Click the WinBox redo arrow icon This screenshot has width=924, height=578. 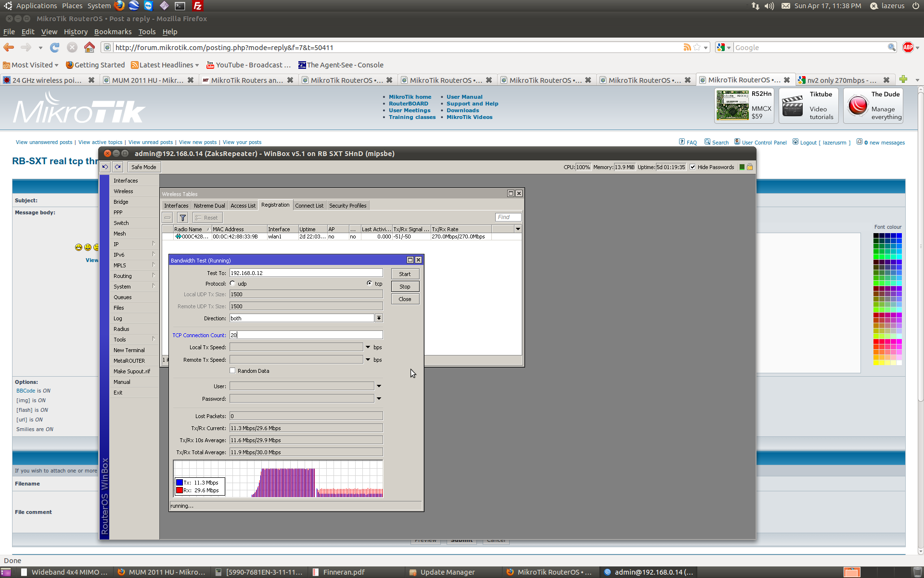click(118, 167)
